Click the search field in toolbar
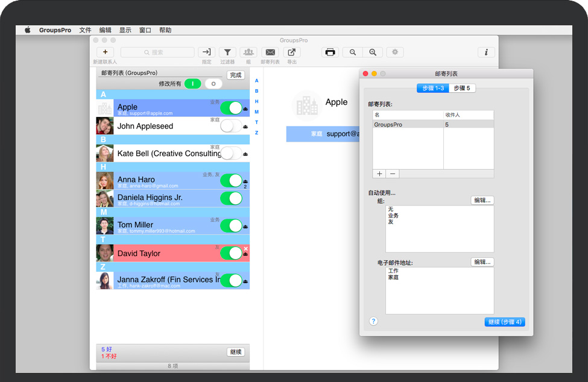This screenshot has width=588, height=382. tap(157, 52)
